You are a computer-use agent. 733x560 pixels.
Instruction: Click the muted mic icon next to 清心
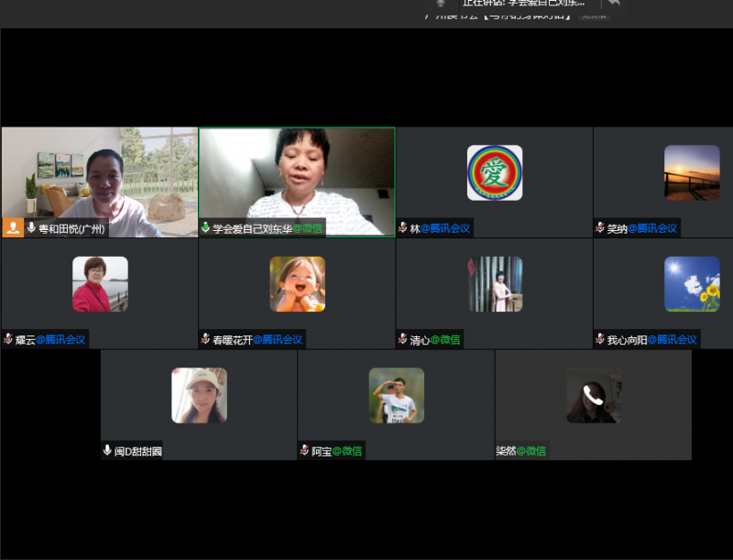(403, 339)
